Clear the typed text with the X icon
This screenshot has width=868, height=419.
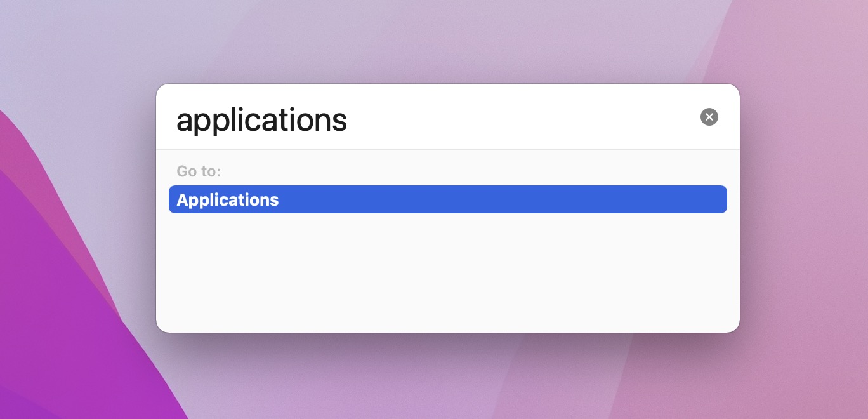point(709,117)
